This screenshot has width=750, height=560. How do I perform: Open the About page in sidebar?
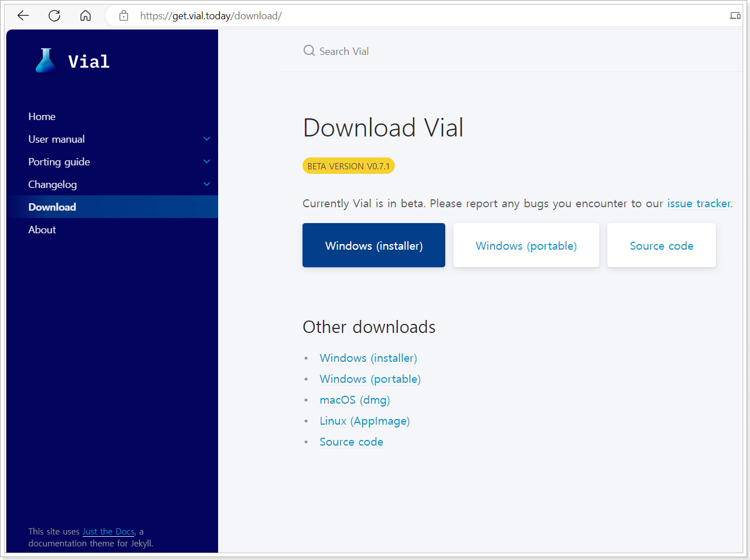coord(42,229)
